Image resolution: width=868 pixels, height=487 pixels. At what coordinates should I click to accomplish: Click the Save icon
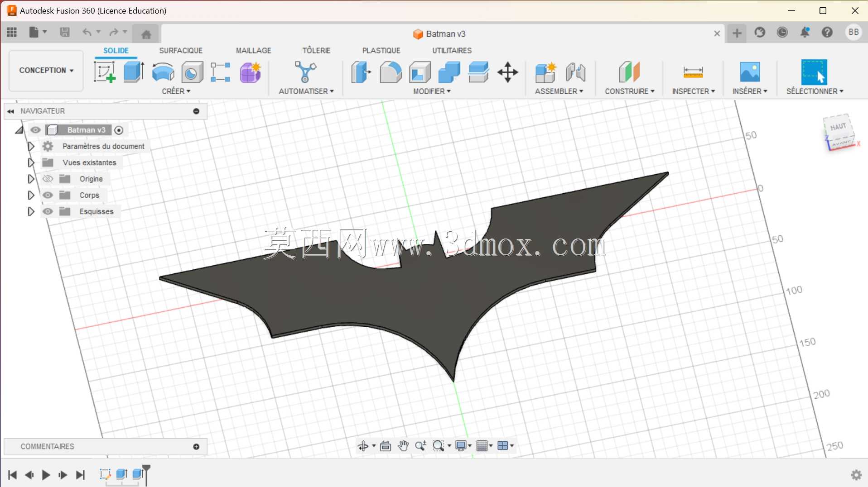pyautogui.click(x=65, y=32)
